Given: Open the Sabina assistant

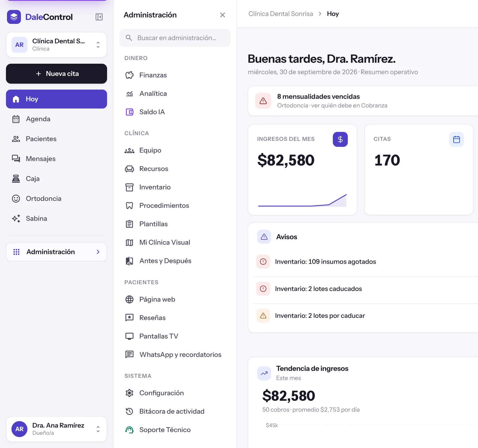Looking at the screenshot, I should [56, 219].
